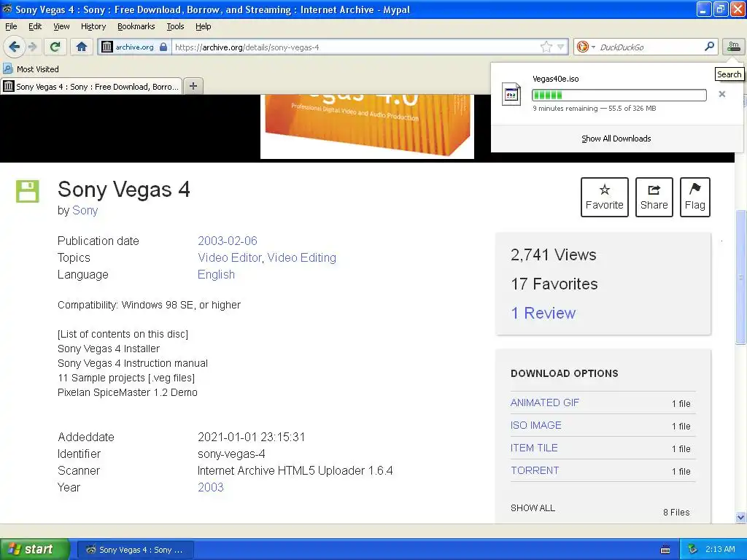This screenshot has width=747, height=560.
Task: Click publication date 2003-02-06 link
Action: pyautogui.click(x=228, y=241)
